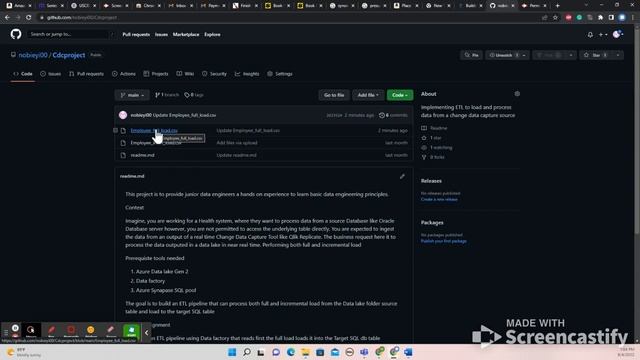This screenshot has height=360, width=640.
Task: View the 0 tags link
Action: click(x=194, y=95)
